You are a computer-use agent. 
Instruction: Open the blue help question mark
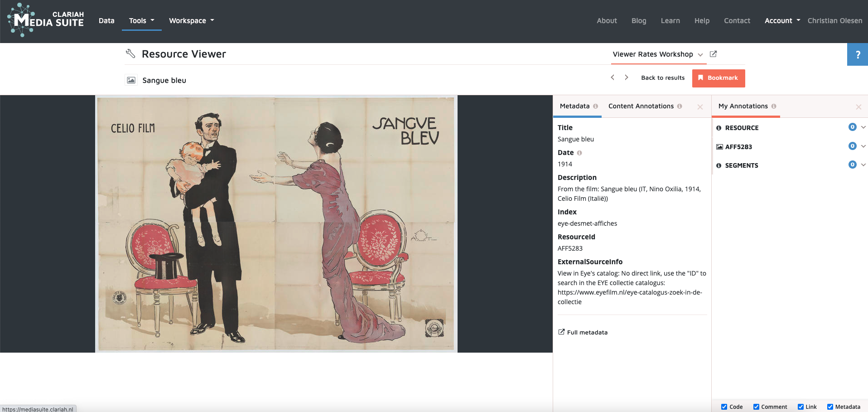click(857, 55)
